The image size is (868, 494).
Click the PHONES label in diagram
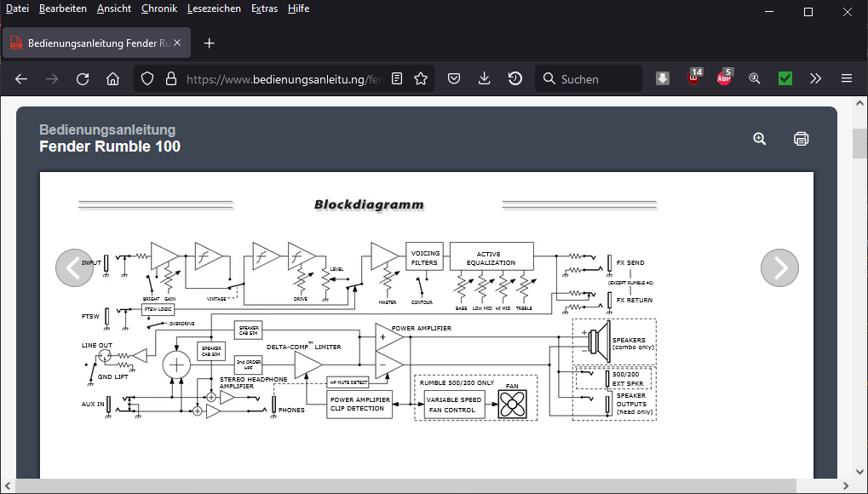click(291, 411)
